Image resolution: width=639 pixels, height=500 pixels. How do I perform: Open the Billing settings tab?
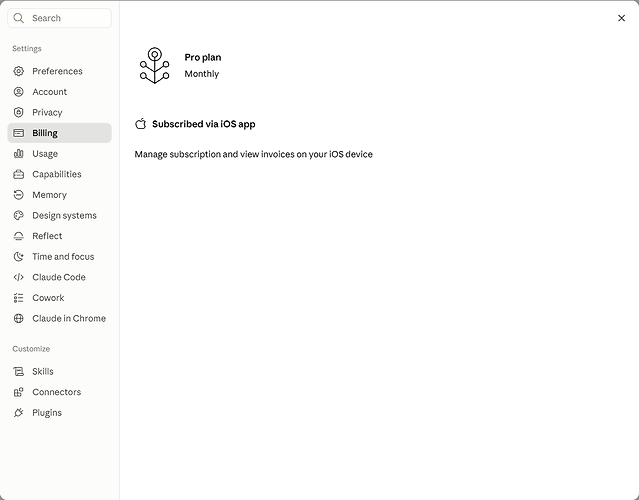[59, 133]
